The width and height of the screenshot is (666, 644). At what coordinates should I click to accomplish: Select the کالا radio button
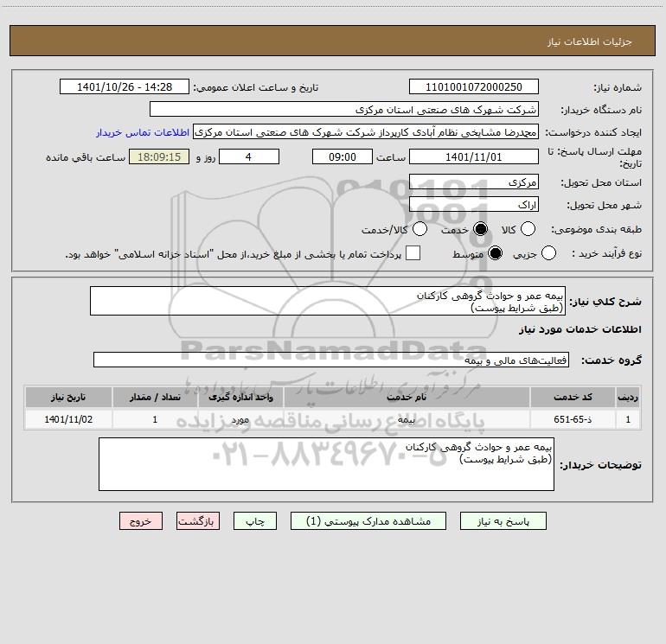coord(528,229)
